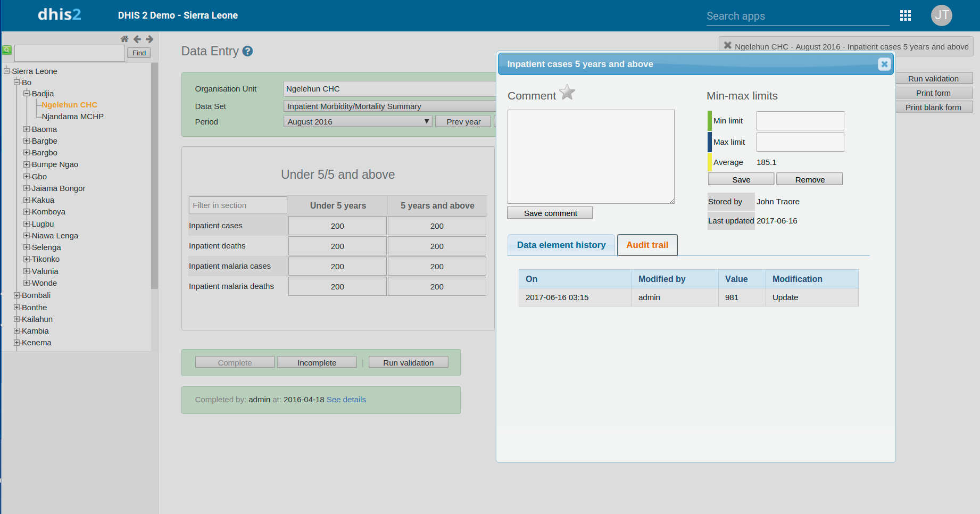Switch to the Data element history tab
980x514 pixels.
coord(561,245)
